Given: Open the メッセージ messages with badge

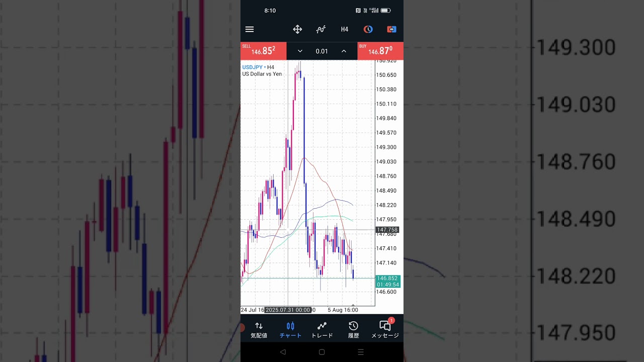Looking at the screenshot, I should click(x=385, y=330).
